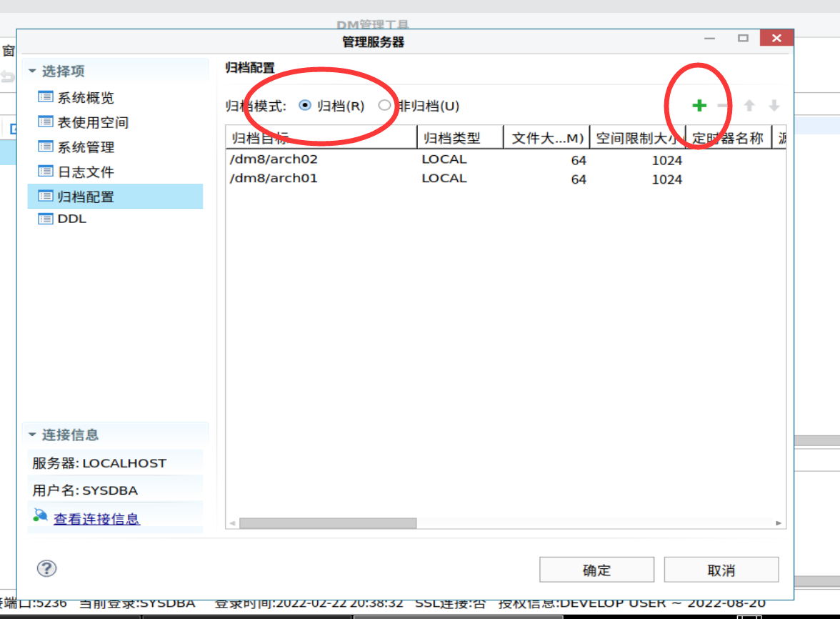Image resolution: width=840 pixels, height=619 pixels.
Task: Click the 定时器名称 column header
Action: (729, 138)
